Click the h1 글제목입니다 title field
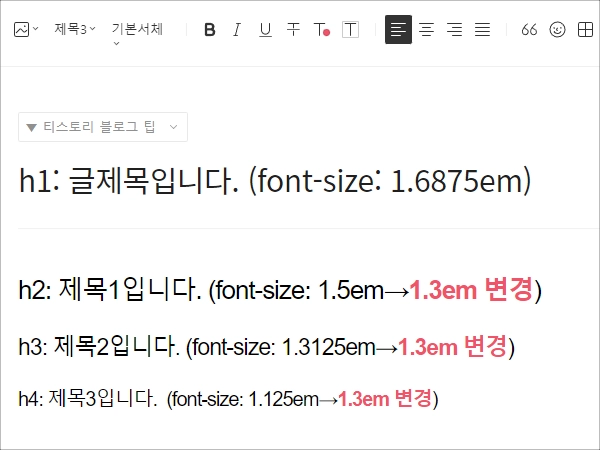600x450 pixels. [x=276, y=181]
